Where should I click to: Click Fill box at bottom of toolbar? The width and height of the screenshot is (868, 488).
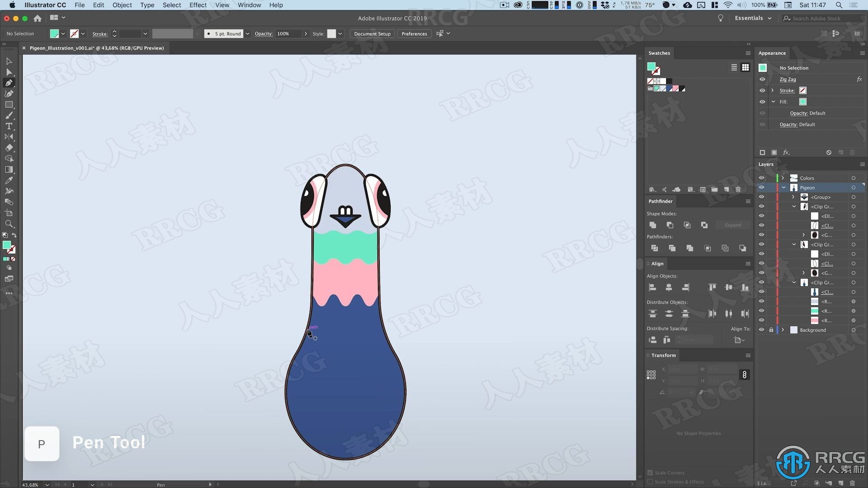point(7,245)
